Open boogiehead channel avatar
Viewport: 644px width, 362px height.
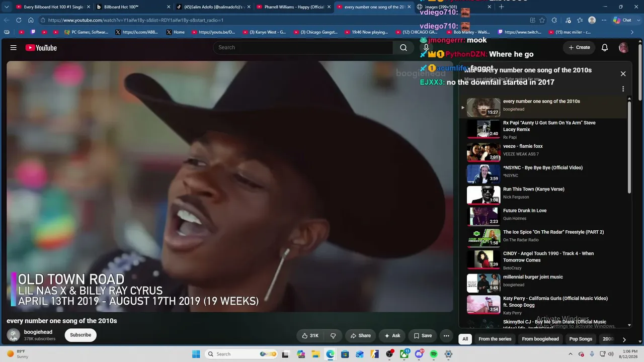14,335
